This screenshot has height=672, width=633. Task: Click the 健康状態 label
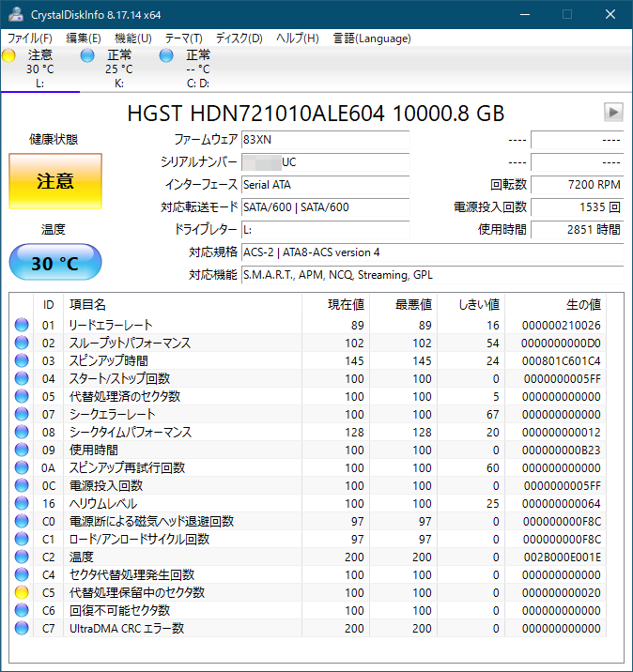pyautogui.click(x=54, y=139)
